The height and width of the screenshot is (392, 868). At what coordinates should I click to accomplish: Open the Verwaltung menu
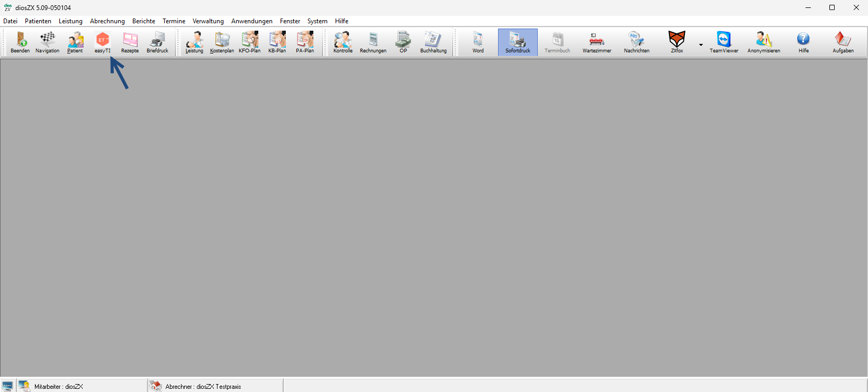[208, 21]
